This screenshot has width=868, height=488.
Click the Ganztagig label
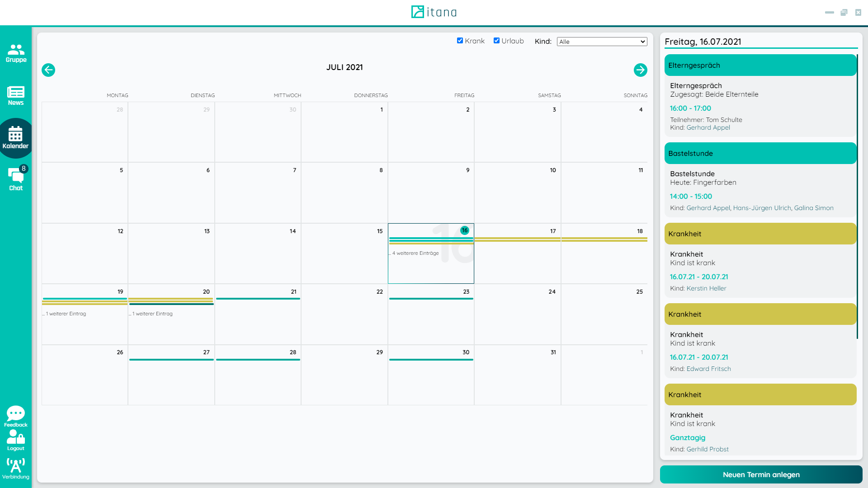687,437
